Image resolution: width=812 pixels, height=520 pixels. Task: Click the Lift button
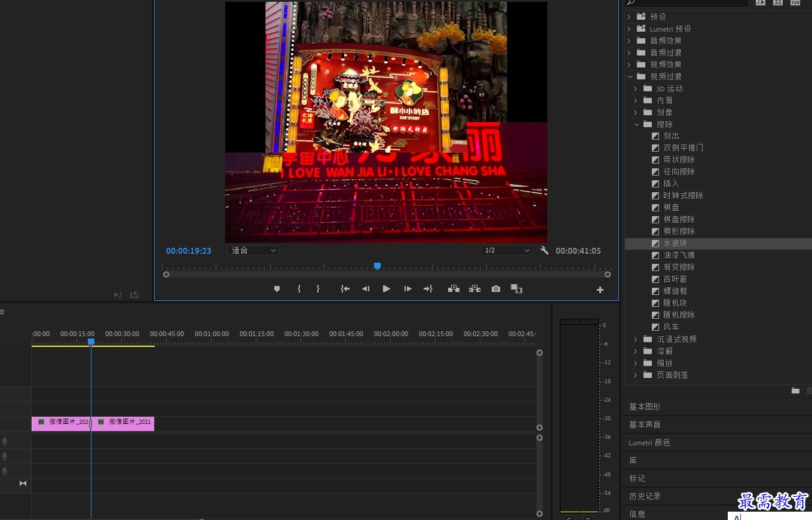[x=454, y=289]
